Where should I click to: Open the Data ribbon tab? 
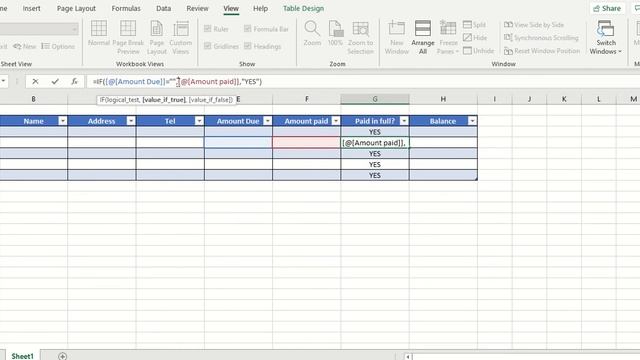click(163, 8)
